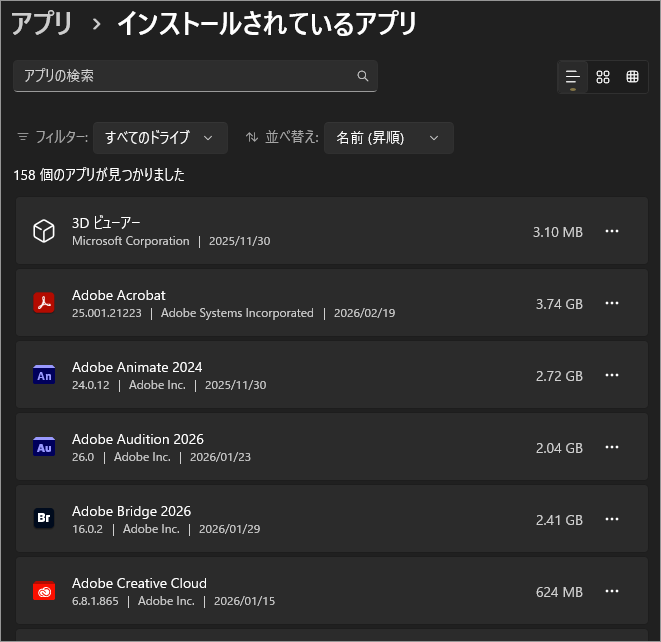Open the 名前 (昇順) sort dropdown

[388, 138]
